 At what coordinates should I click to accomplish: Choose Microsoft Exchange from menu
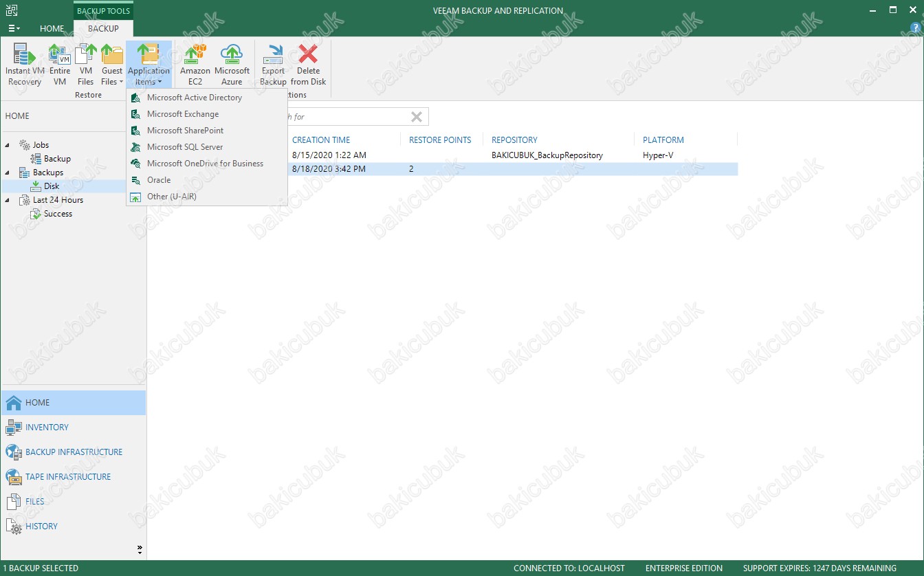pyautogui.click(x=183, y=114)
